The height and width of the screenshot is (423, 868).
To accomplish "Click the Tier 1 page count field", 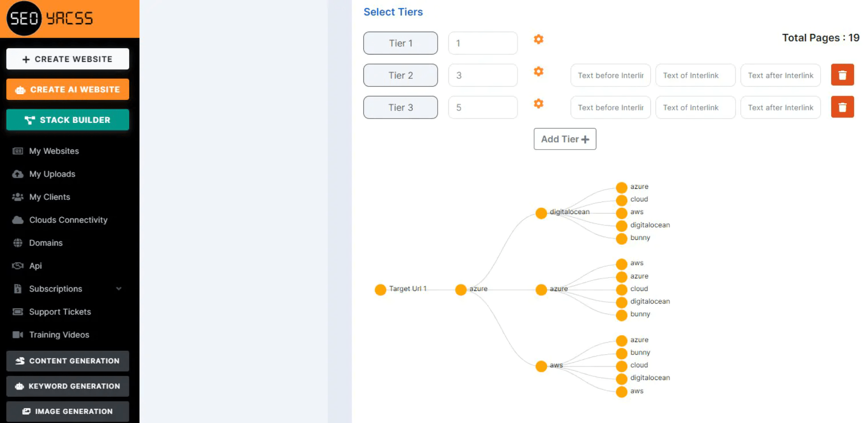I will [482, 43].
